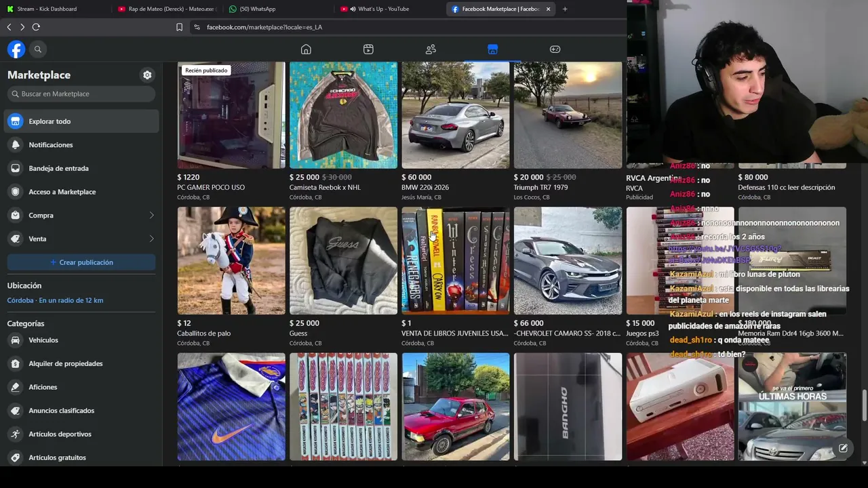Open the PC gamer listing photo
This screenshot has width=868, height=488.
click(231, 115)
